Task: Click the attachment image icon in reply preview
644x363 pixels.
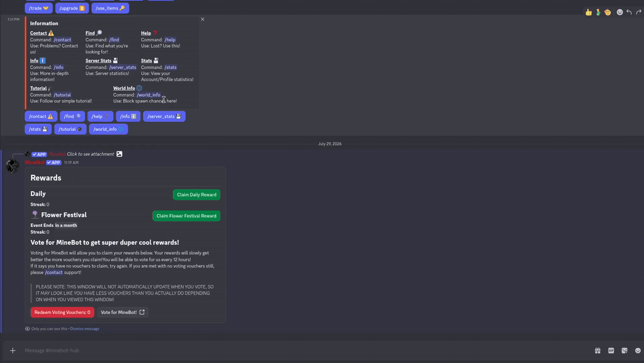Action: click(x=119, y=154)
